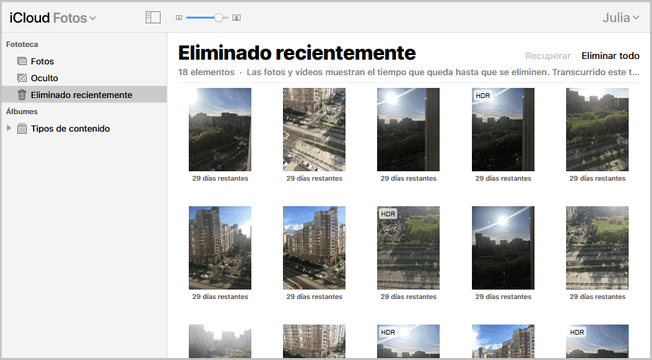Click the 'Las fotos y vídeos muestran' description text
This screenshot has height=360, width=652.
pyautogui.click(x=443, y=72)
